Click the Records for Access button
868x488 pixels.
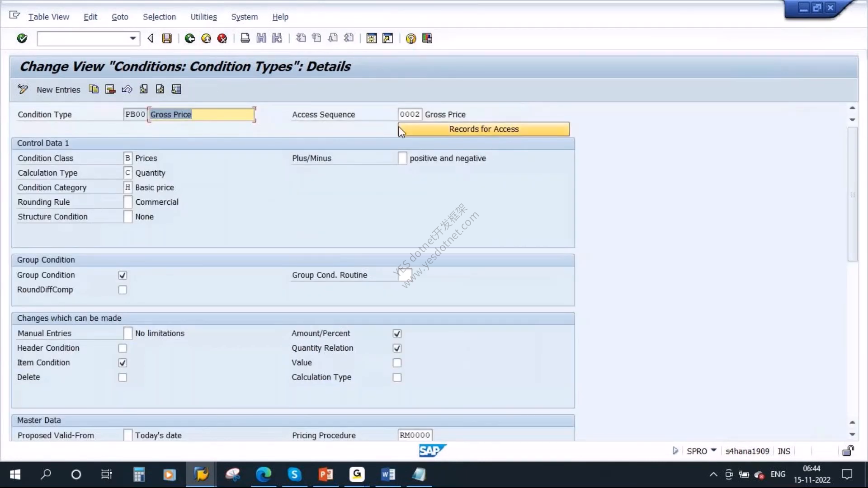coord(484,129)
